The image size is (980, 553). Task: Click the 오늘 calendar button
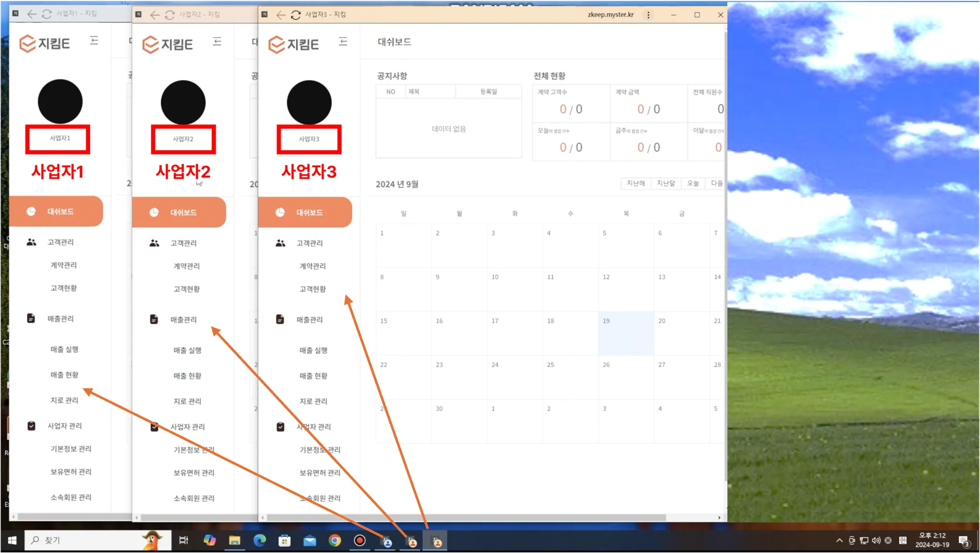(x=692, y=184)
